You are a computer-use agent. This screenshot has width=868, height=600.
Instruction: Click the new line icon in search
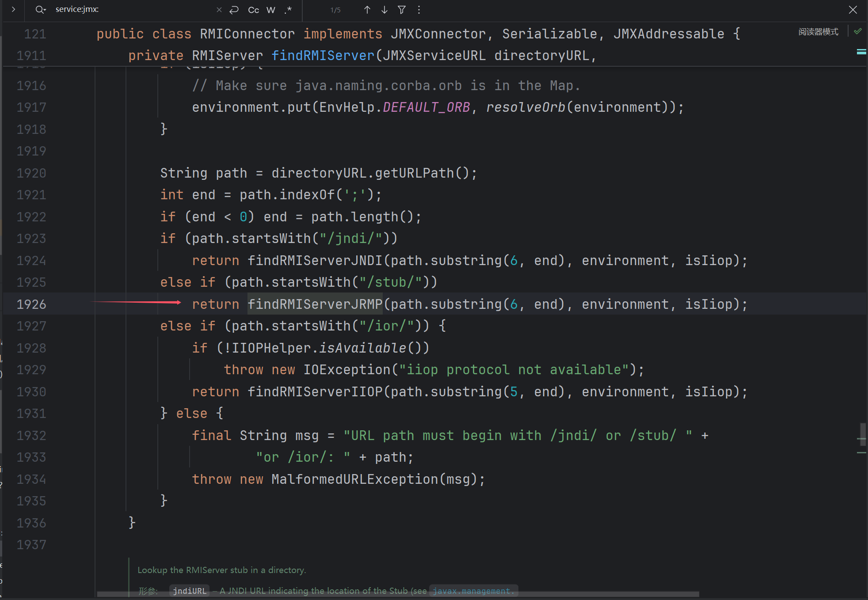(234, 10)
